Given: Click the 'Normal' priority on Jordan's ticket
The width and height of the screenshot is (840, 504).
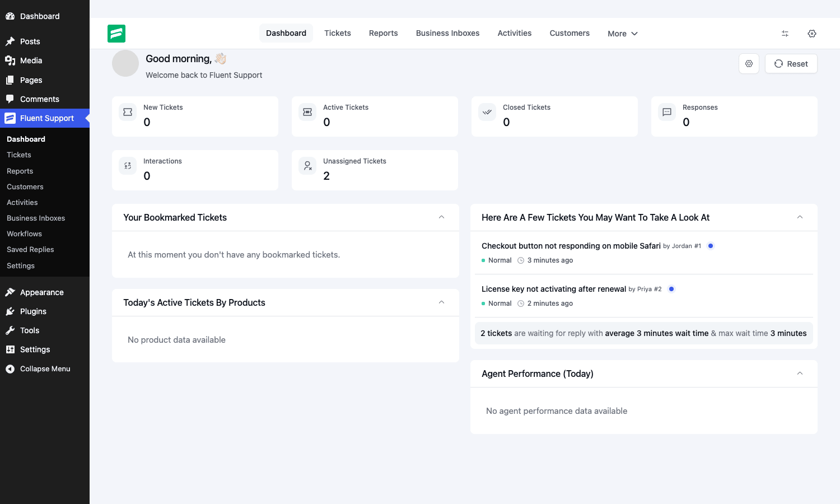Looking at the screenshot, I should [x=500, y=260].
